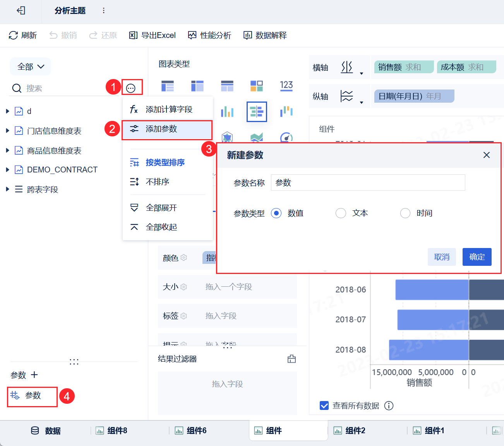The height and width of the screenshot is (446, 504).
Task: Click the 结果过滤器 filter icon
Action: point(291,359)
